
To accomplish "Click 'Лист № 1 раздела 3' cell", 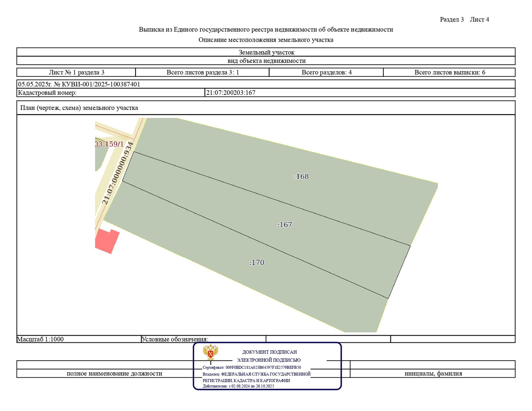I will (x=76, y=72).
